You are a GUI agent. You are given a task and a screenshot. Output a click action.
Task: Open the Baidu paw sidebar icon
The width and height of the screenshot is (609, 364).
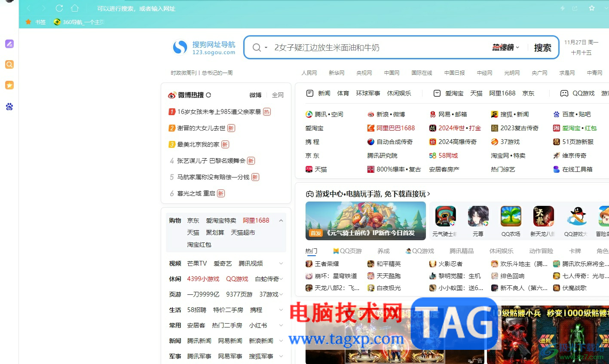[x=9, y=106]
